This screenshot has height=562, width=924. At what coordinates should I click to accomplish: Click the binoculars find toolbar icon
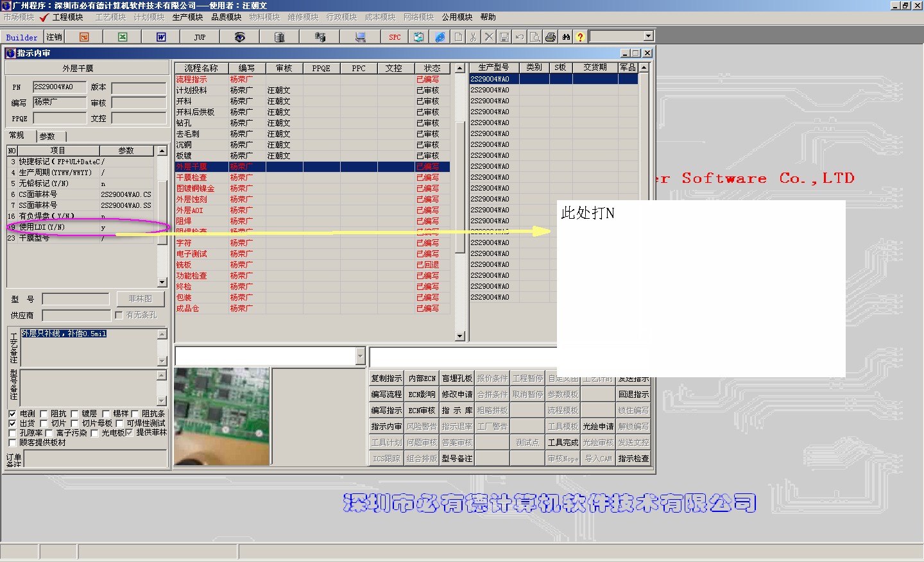pyautogui.click(x=566, y=37)
